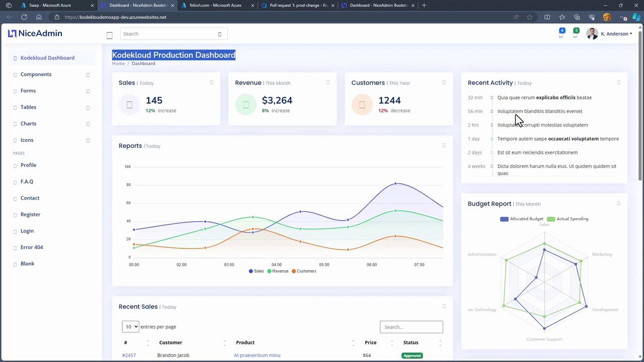Click the browser refresh button
Screen dimensions: 644x362
point(24,17)
